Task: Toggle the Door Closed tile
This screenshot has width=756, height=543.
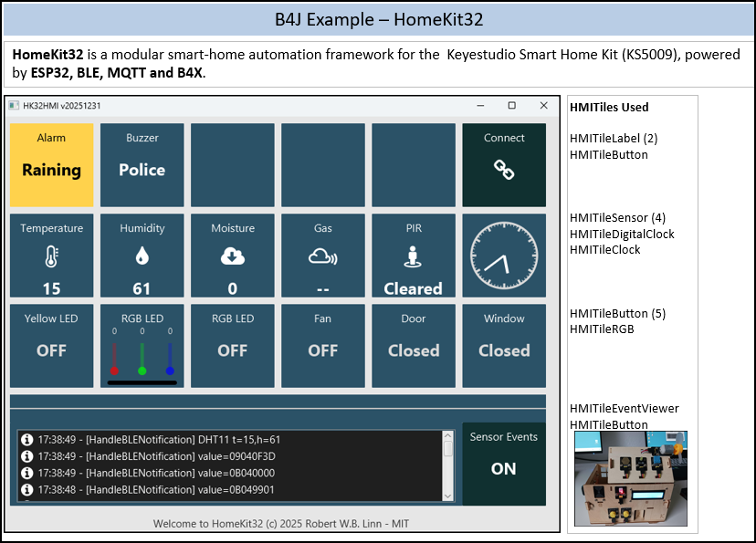Action: (414, 346)
